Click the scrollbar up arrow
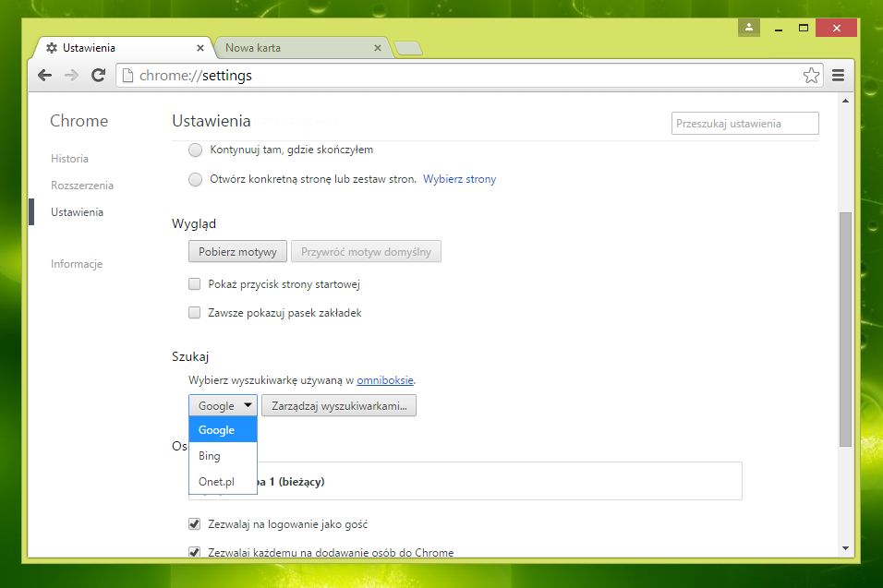The image size is (883, 588). coord(845,101)
